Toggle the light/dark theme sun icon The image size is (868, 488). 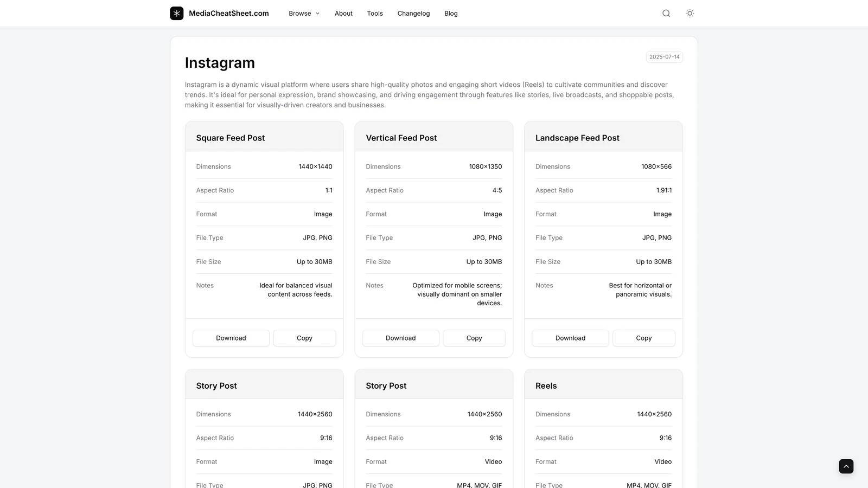click(690, 14)
